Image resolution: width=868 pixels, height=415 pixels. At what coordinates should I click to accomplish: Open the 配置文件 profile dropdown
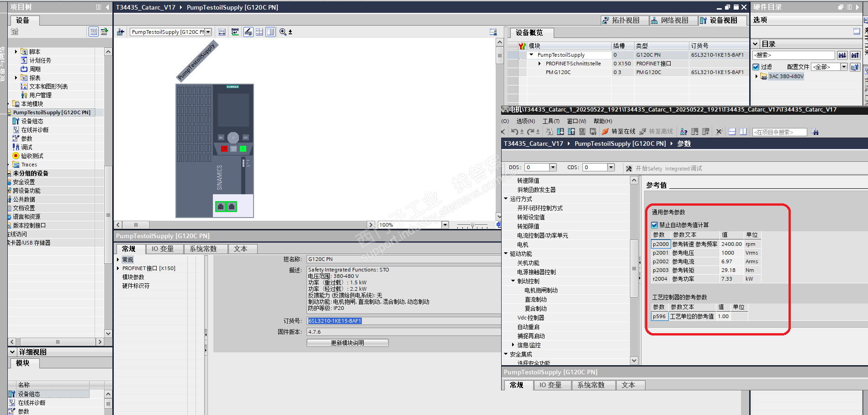(844, 67)
